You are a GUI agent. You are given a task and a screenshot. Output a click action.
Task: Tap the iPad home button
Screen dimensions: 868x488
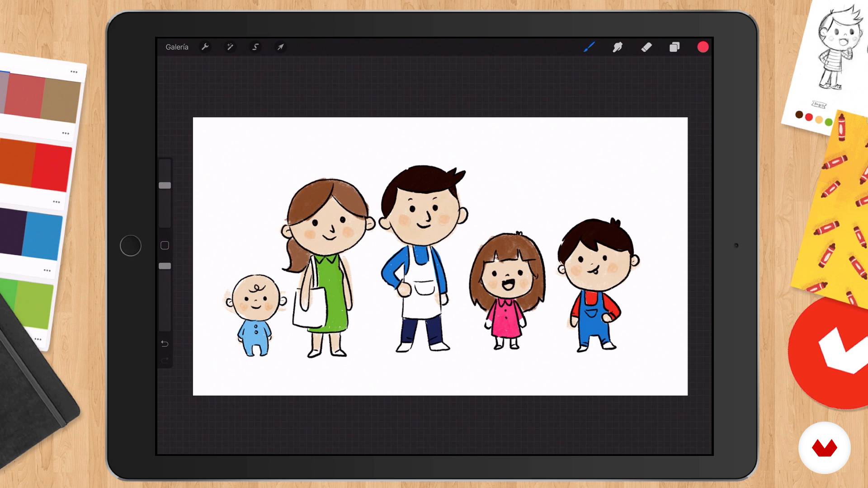pos(131,246)
